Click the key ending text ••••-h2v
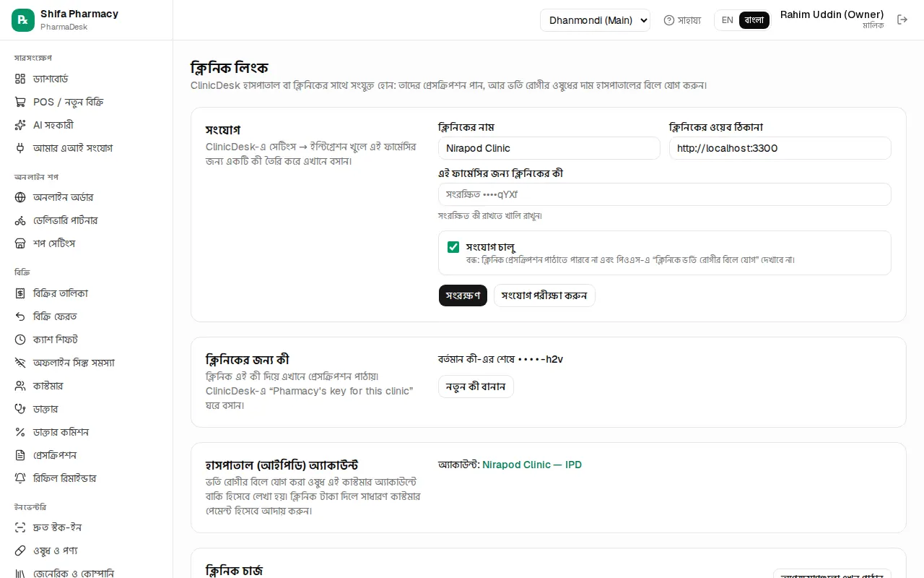 (x=540, y=359)
